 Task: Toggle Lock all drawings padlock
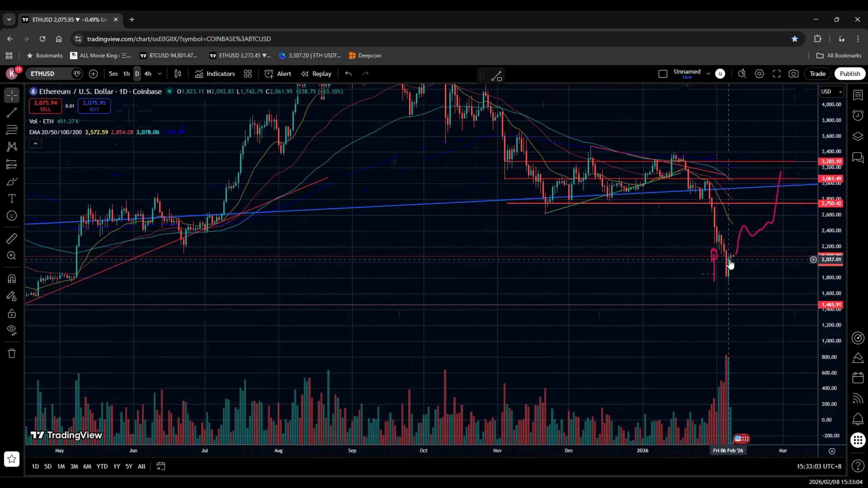[12, 313]
